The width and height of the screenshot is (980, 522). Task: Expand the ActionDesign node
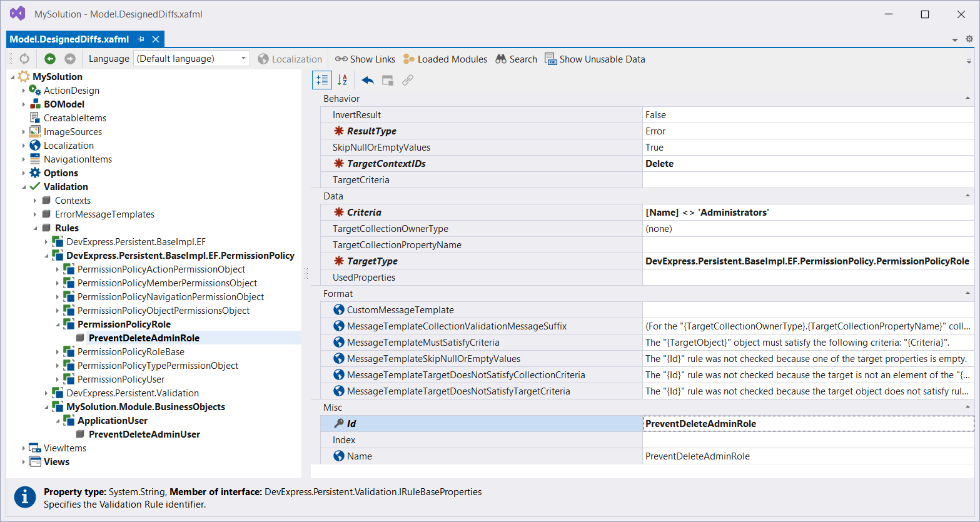[24, 91]
